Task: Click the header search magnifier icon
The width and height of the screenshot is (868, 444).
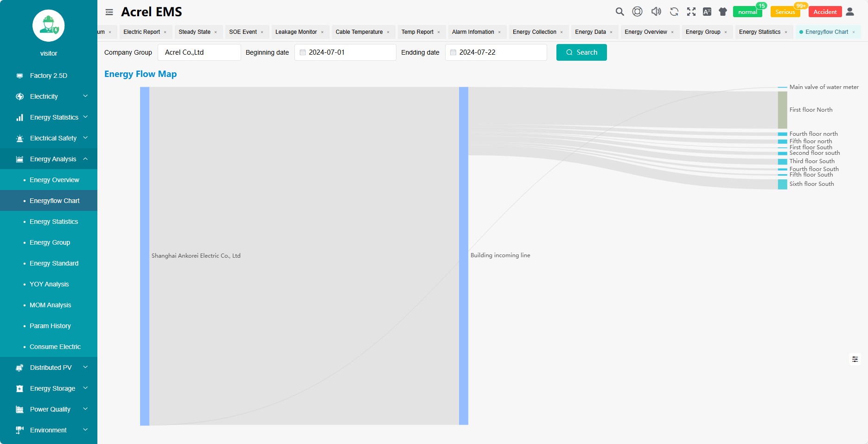Action: 619,12
